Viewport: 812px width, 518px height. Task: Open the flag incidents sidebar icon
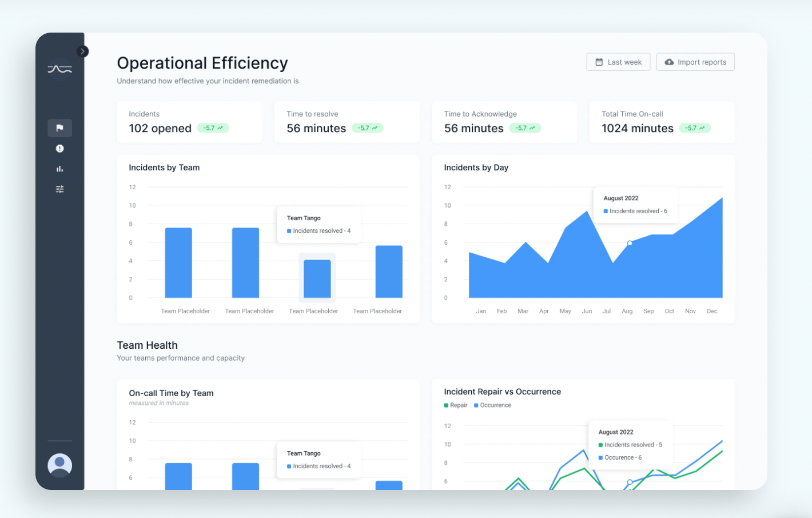(x=59, y=128)
